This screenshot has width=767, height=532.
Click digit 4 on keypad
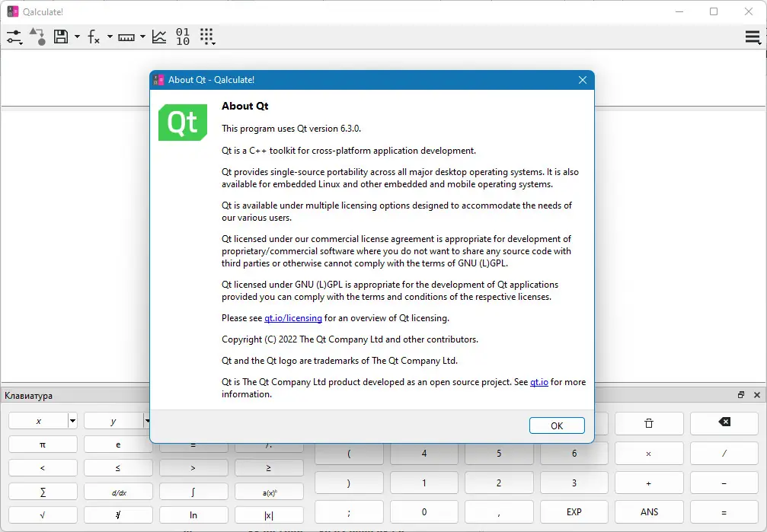click(x=423, y=454)
